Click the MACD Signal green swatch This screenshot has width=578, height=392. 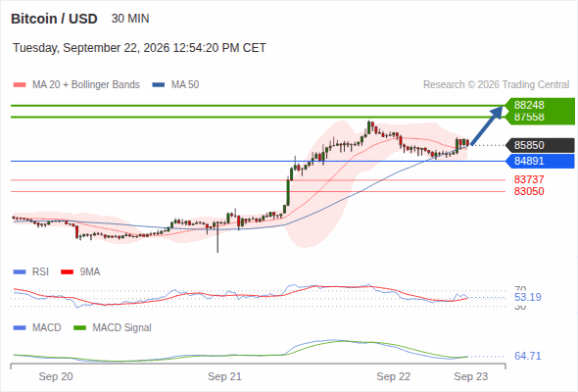(x=79, y=328)
